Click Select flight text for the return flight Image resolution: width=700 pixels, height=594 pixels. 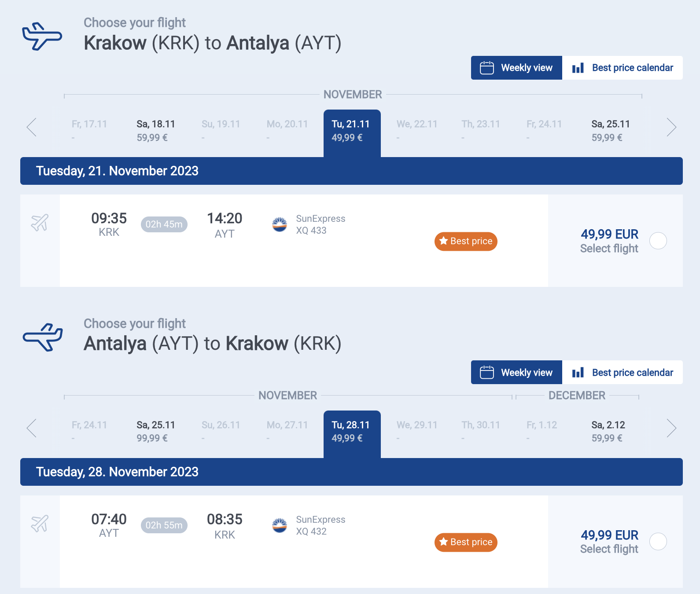click(x=609, y=549)
